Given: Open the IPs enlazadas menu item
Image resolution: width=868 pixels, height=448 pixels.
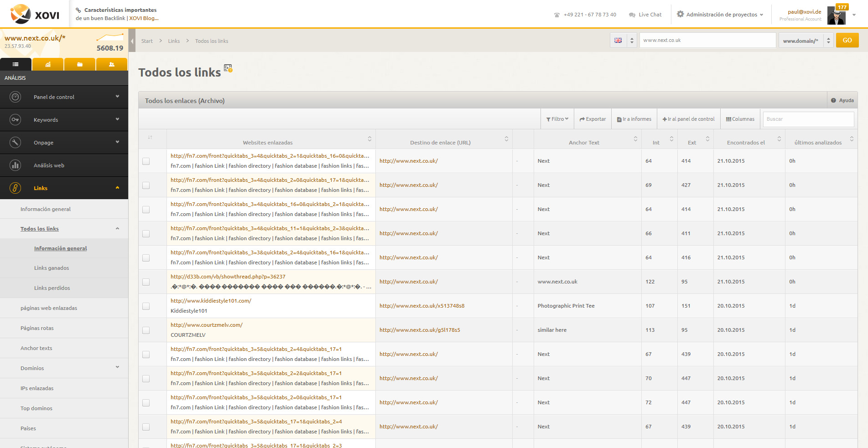Looking at the screenshot, I should tap(37, 388).
